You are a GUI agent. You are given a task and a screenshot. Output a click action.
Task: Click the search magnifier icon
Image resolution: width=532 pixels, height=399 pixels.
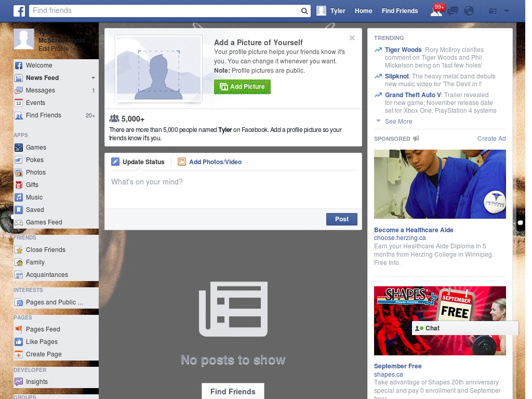click(304, 11)
